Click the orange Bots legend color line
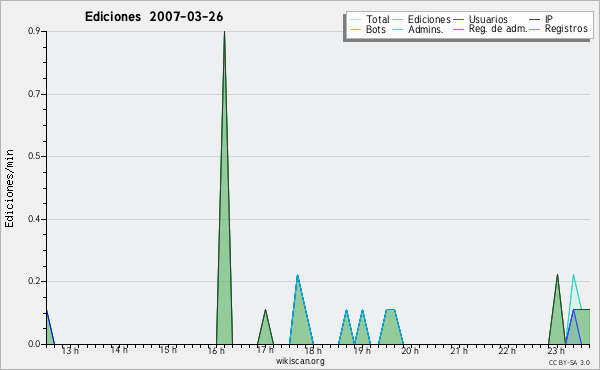Screen dimensions: 600x370 (355, 29)
